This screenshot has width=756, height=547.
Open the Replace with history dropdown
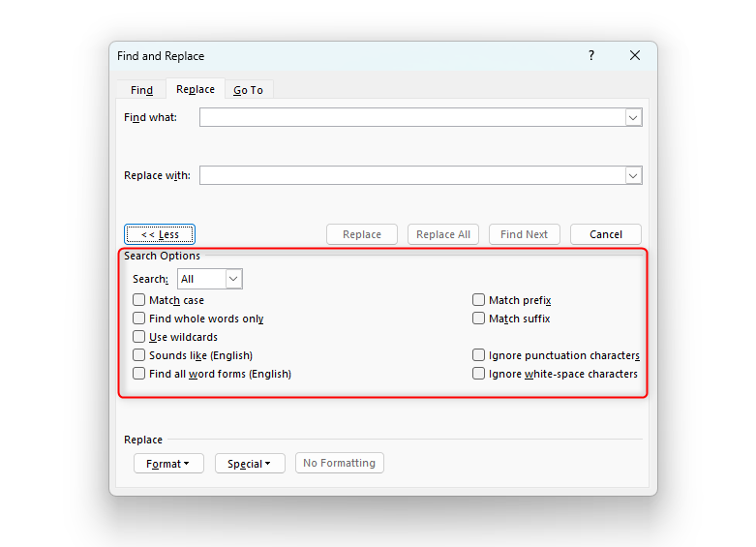pos(633,176)
